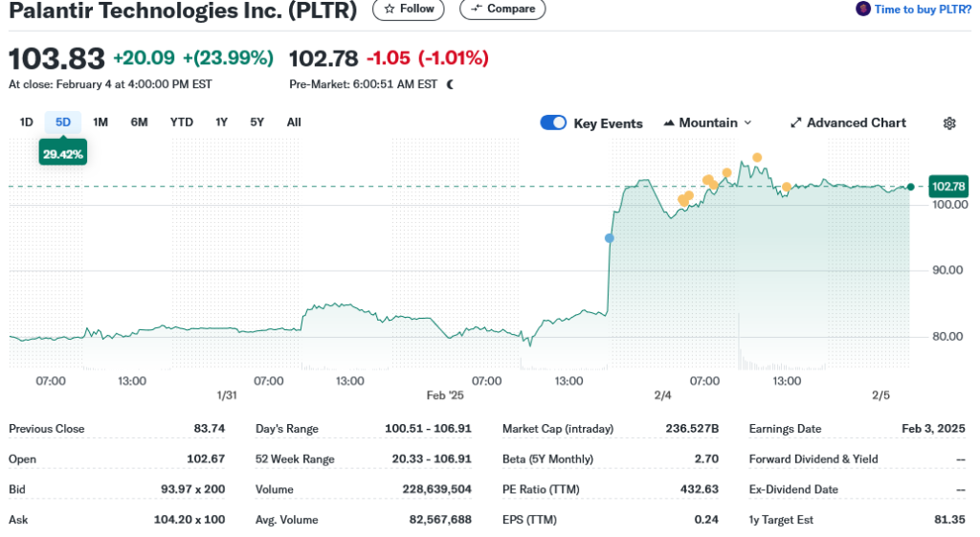Select the 6M range tab
The width and height of the screenshot is (980, 537).
(140, 122)
